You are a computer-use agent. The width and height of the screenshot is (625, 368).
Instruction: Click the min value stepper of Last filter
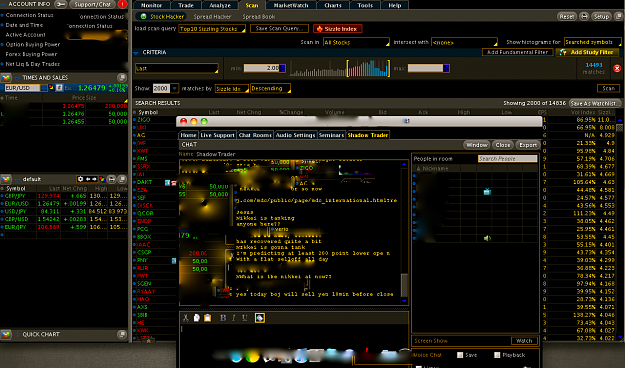coord(283,68)
